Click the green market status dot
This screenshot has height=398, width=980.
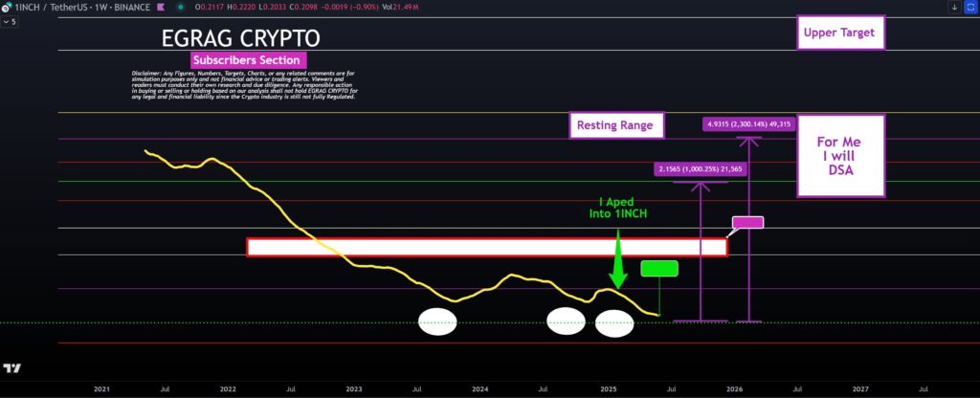click(180, 7)
